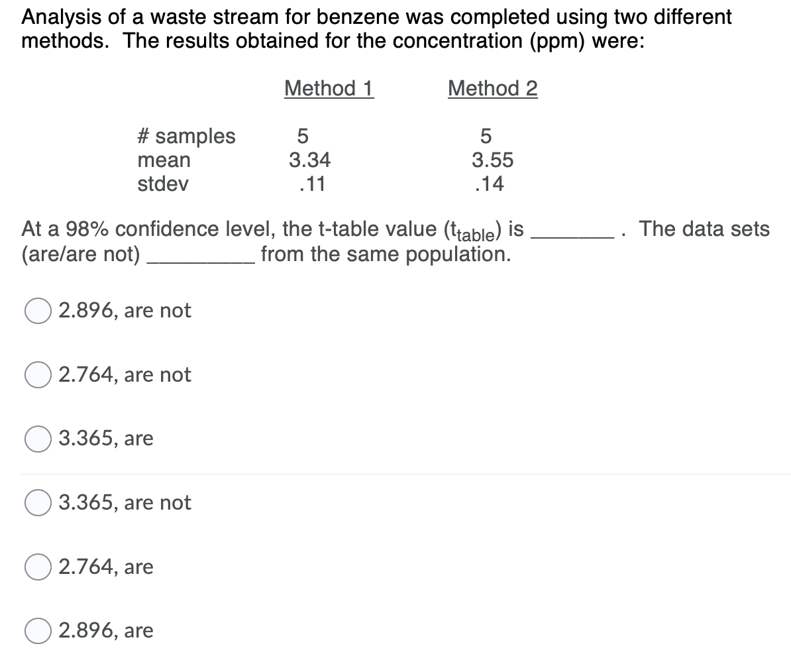This screenshot has width=791, height=672.
Task: Click the mean value "3.55" under Method 2
Action: (490, 160)
